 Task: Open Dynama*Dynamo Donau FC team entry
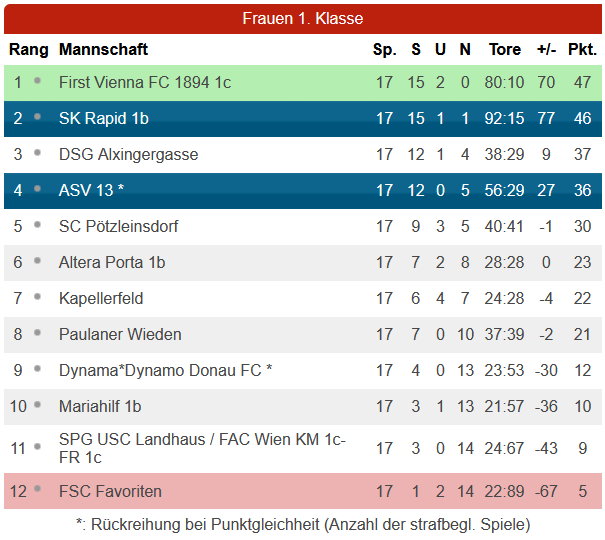[x=165, y=370]
